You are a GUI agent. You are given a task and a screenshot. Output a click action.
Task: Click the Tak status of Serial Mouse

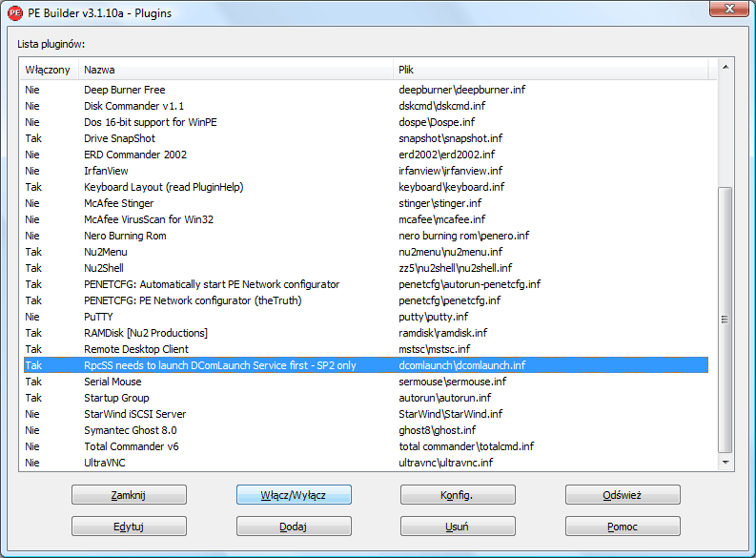pyautogui.click(x=33, y=382)
